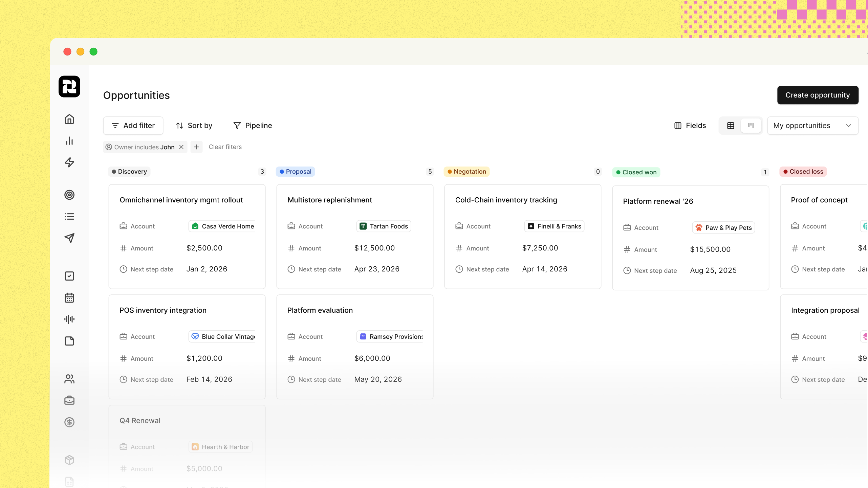Image resolution: width=868 pixels, height=488 pixels.
Task: Click the audio waveform sidebar icon
Action: coord(69,319)
